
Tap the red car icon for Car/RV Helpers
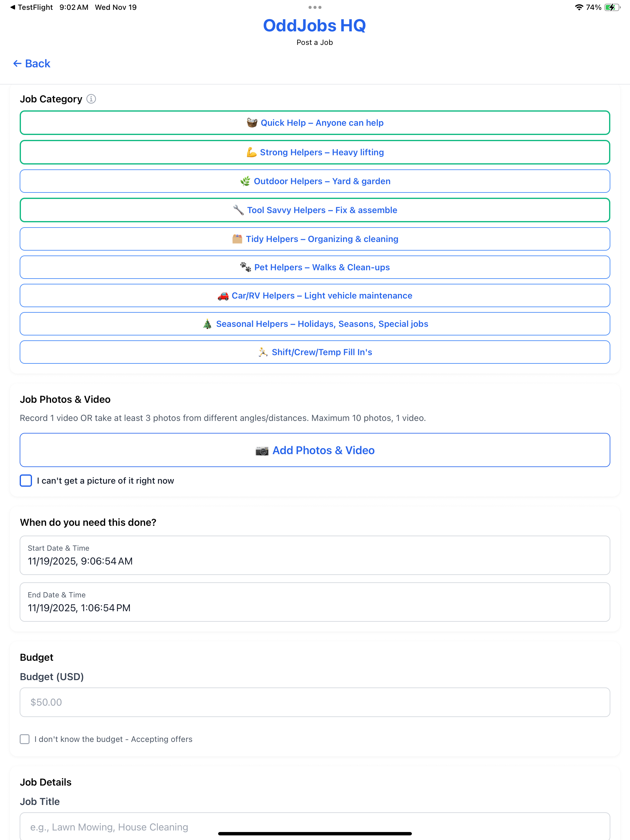pyautogui.click(x=223, y=296)
